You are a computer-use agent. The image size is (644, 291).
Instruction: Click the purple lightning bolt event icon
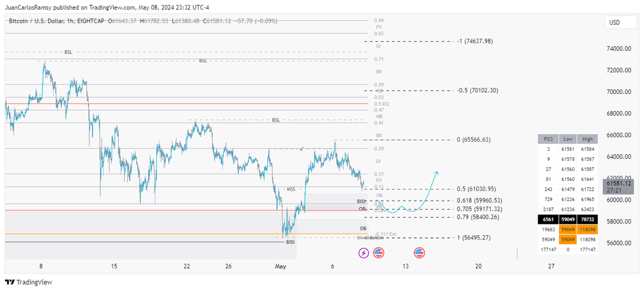pos(363,252)
